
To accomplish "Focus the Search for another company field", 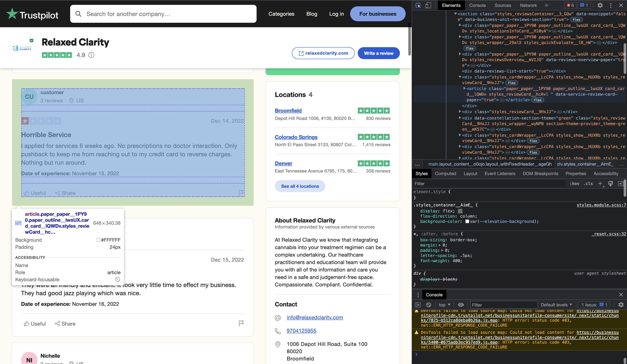I will tap(163, 14).
